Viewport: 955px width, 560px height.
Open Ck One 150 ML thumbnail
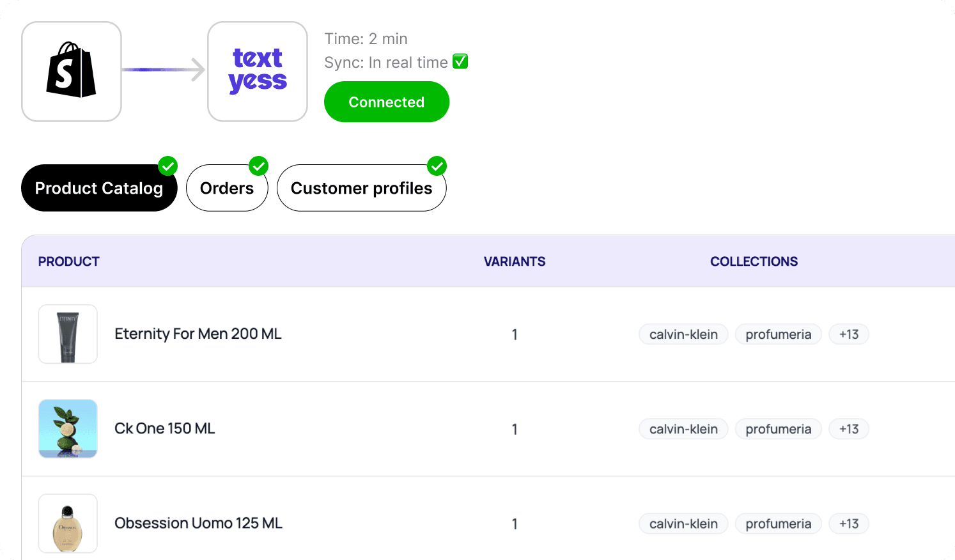tap(68, 429)
